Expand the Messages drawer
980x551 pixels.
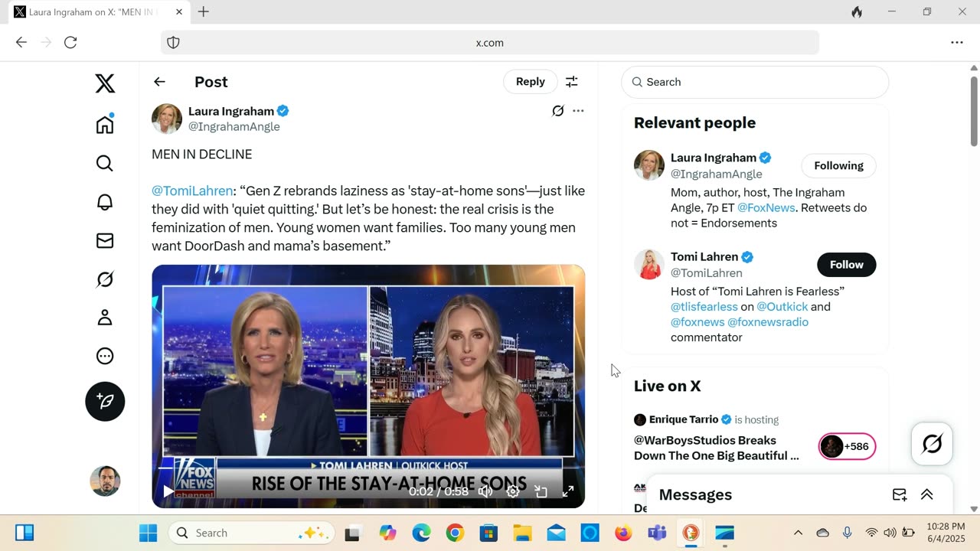(926, 495)
